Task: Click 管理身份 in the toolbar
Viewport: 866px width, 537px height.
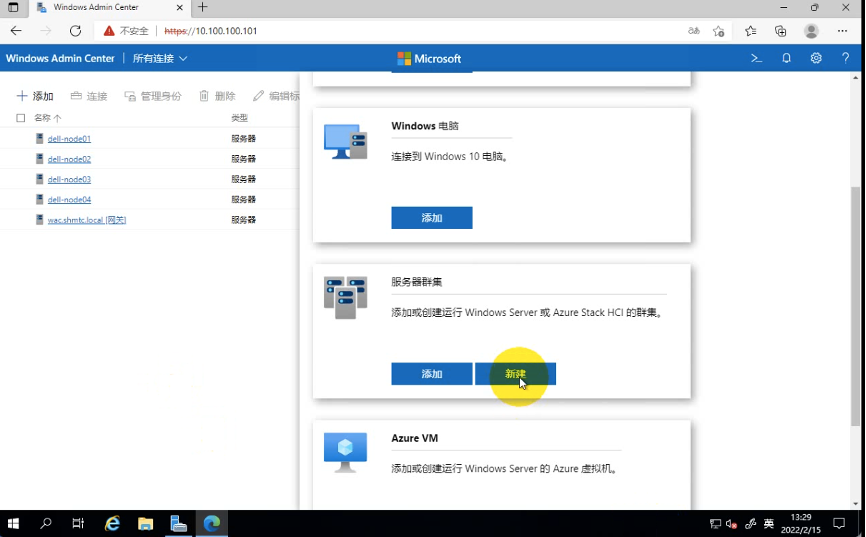Action: 153,96
